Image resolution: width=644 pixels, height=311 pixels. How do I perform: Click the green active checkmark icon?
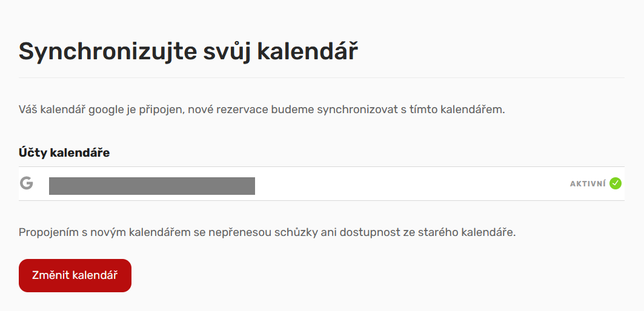616,183
